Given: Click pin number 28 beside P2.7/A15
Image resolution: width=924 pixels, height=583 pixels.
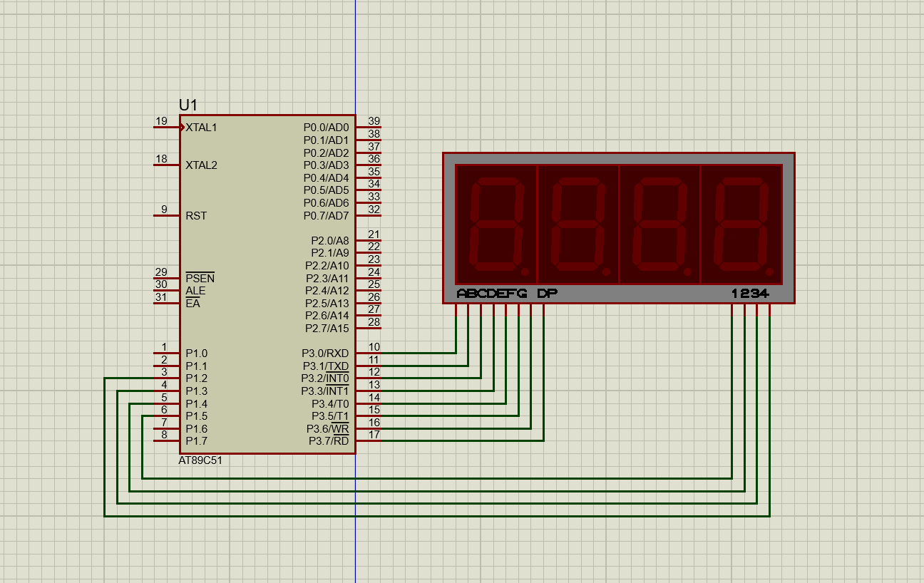Looking at the screenshot, I should (374, 322).
